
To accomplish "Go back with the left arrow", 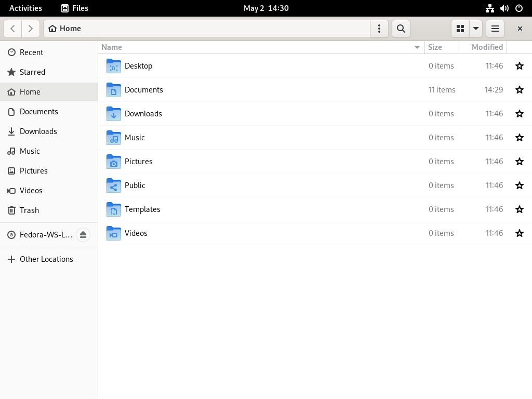I will (13, 29).
